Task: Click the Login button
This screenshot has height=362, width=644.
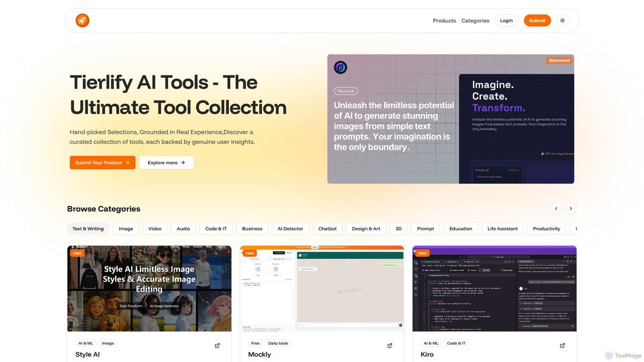Action: 507,21
